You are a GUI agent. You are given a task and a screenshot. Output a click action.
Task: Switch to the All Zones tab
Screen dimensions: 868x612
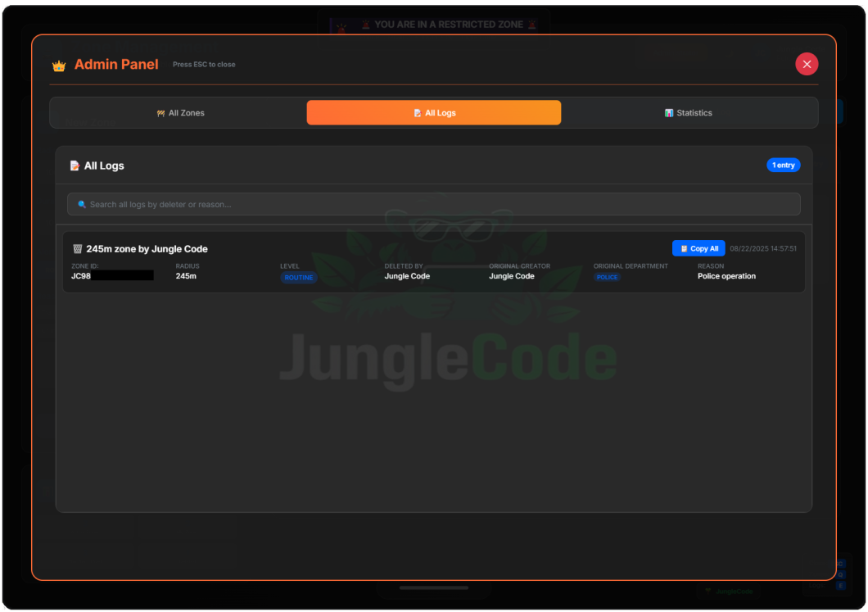[x=180, y=113]
